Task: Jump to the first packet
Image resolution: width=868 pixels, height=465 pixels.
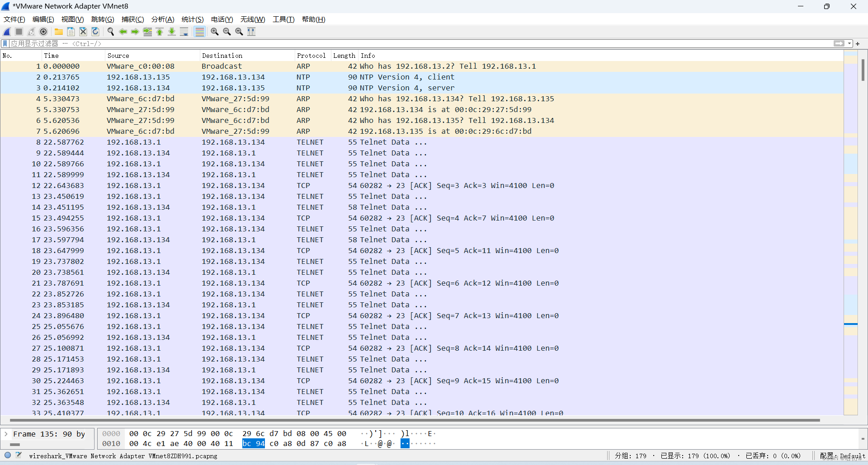Action: click(160, 32)
